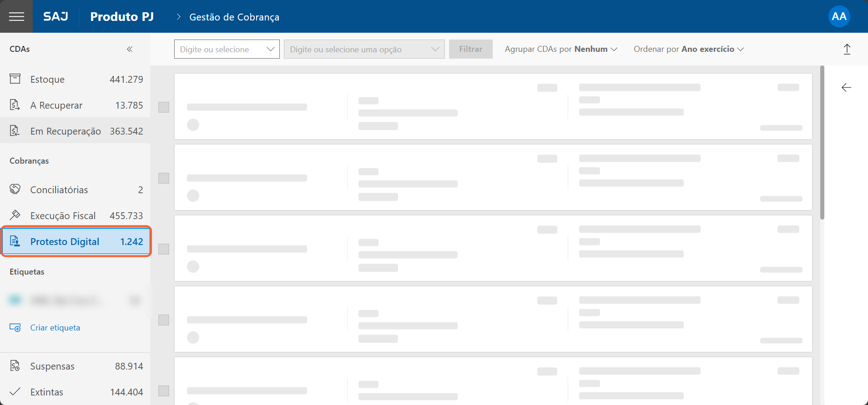
Task: Check the third CDA row checkbox
Action: coord(164,249)
